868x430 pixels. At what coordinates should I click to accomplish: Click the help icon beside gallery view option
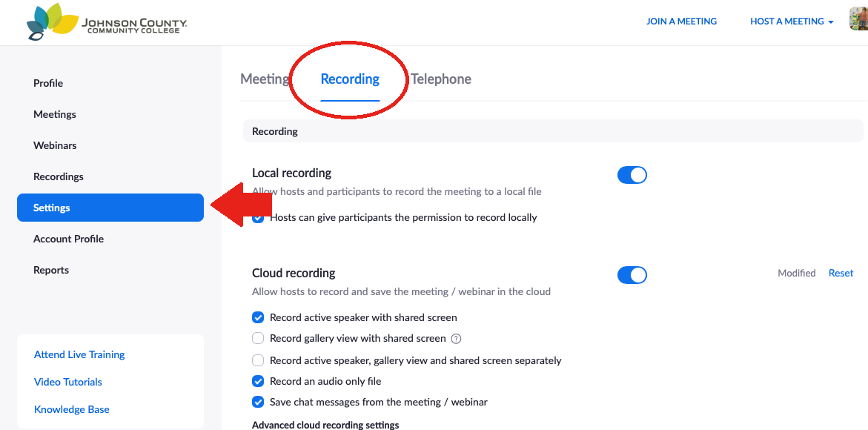[456, 339]
